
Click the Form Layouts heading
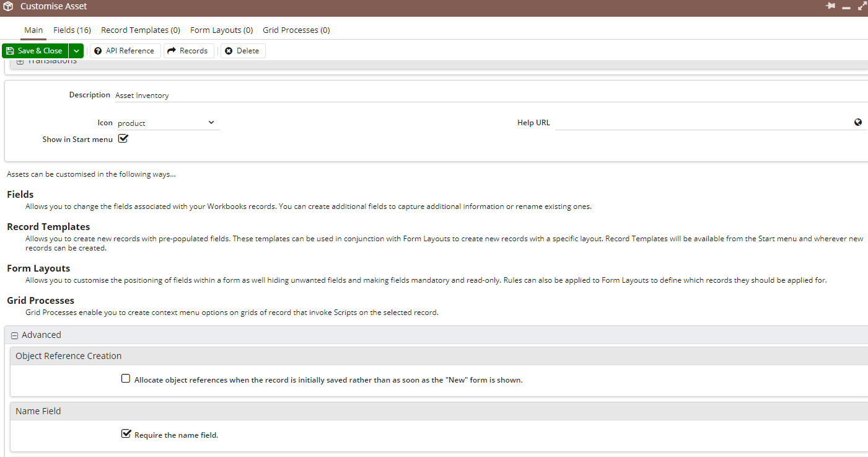tap(38, 268)
